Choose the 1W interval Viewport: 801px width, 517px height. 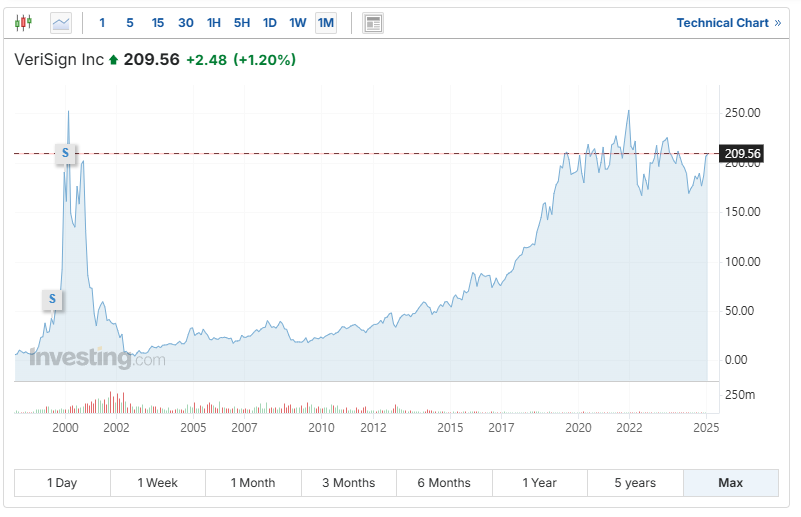(298, 23)
